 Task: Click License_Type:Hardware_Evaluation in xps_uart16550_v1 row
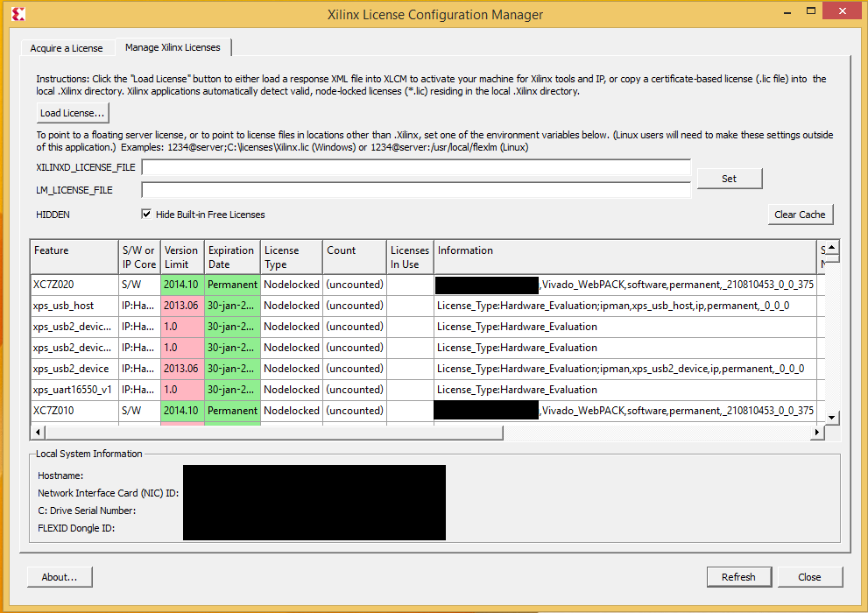coord(517,390)
